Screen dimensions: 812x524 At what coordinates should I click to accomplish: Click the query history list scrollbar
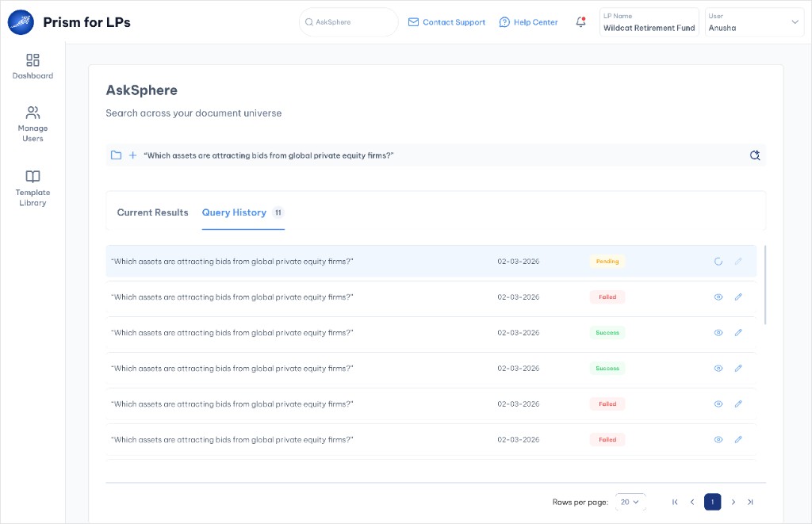pyautogui.click(x=765, y=285)
